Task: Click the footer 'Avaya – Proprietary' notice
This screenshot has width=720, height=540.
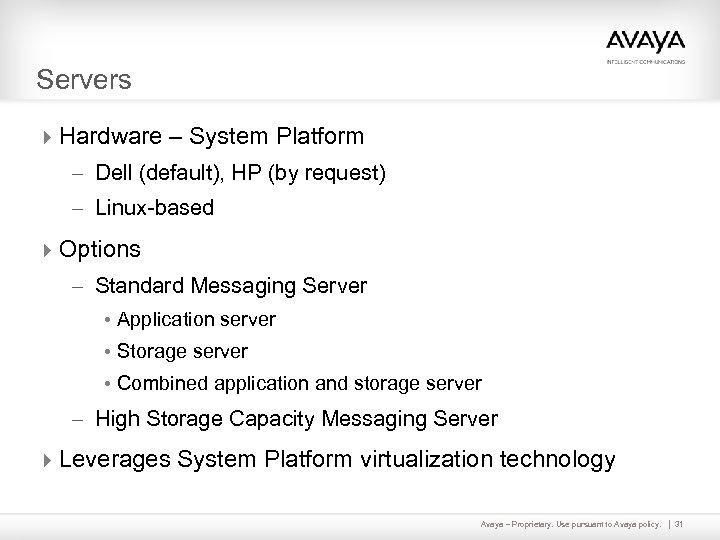Action: (570, 524)
